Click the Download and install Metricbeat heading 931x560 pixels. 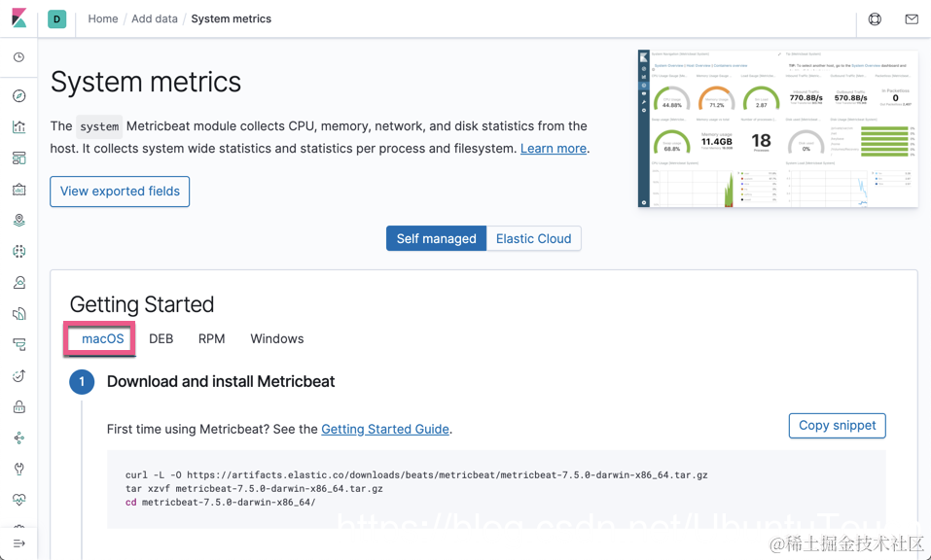(x=221, y=381)
